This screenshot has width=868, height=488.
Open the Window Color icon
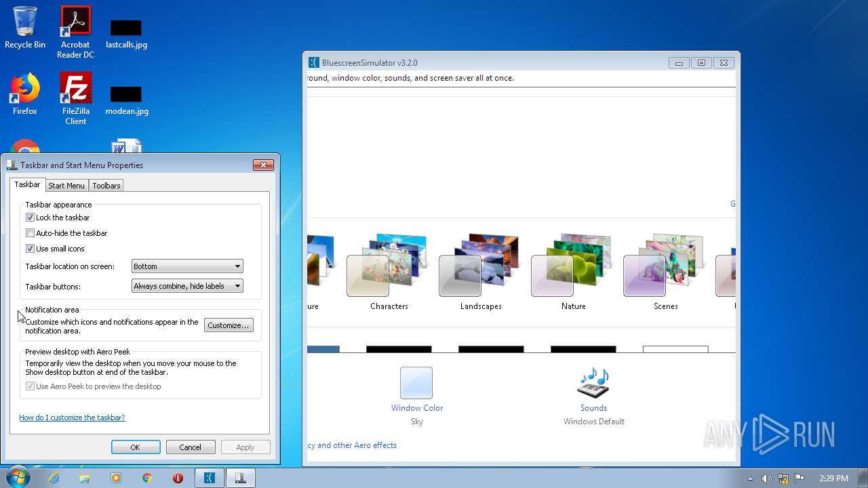pyautogui.click(x=416, y=383)
